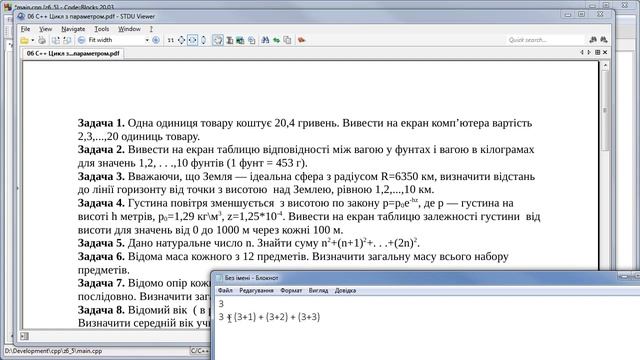The height and width of the screenshot is (360, 640).
Task: Click the 'Задача 5.' heading in PDF
Action: point(101,243)
